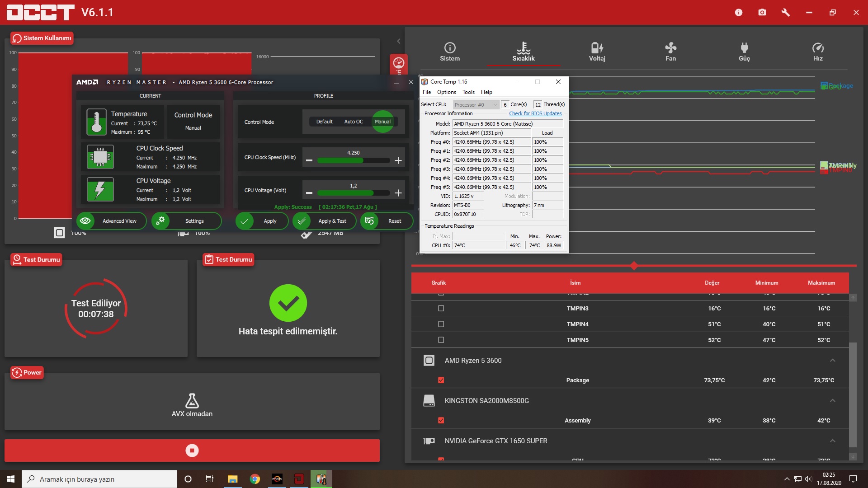Open Task View on taskbar
The height and width of the screenshot is (488, 868).
coord(210,479)
